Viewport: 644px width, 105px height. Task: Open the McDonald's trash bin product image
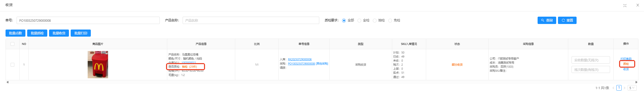[98, 65]
